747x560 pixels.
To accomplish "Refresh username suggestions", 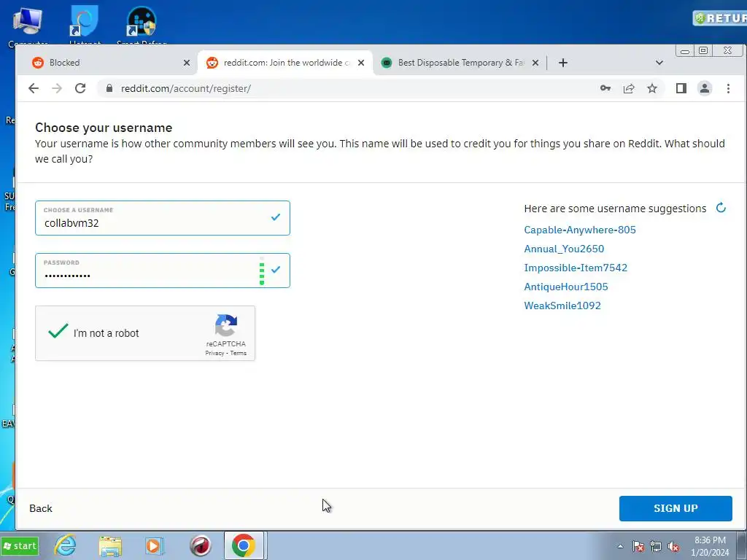I will [x=721, y=208].
